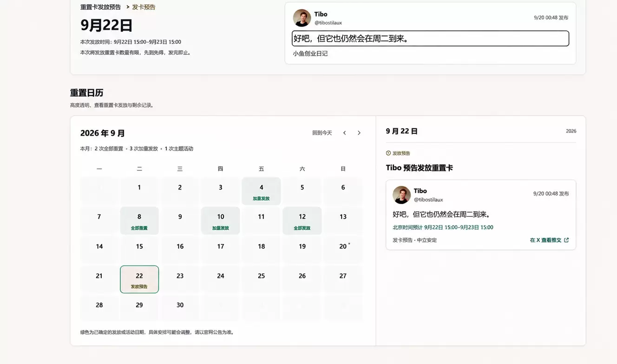Select calendar day 13
This screenshot has width=617, height=364.
click(343, 221)
